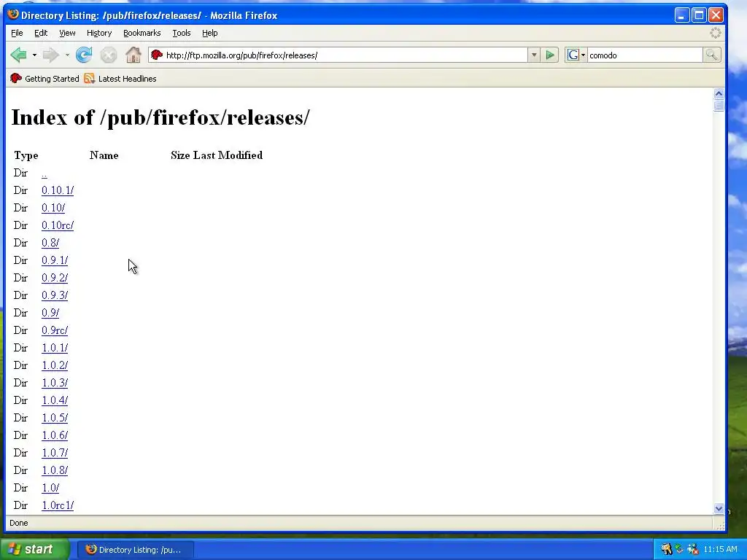The image size is (747, 560).
Task: Open the Back history dropdown arrow
Action: click(x=34, y=55)
